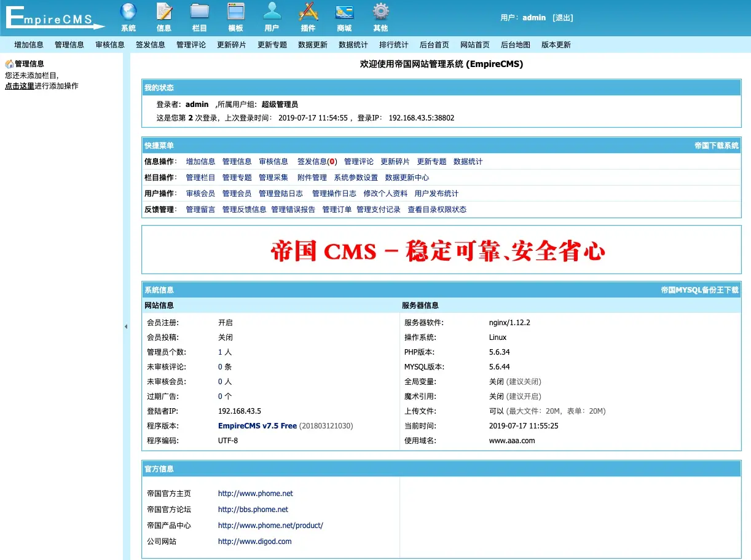Open 管理反馈信息 link

click(x=245, y=210)
